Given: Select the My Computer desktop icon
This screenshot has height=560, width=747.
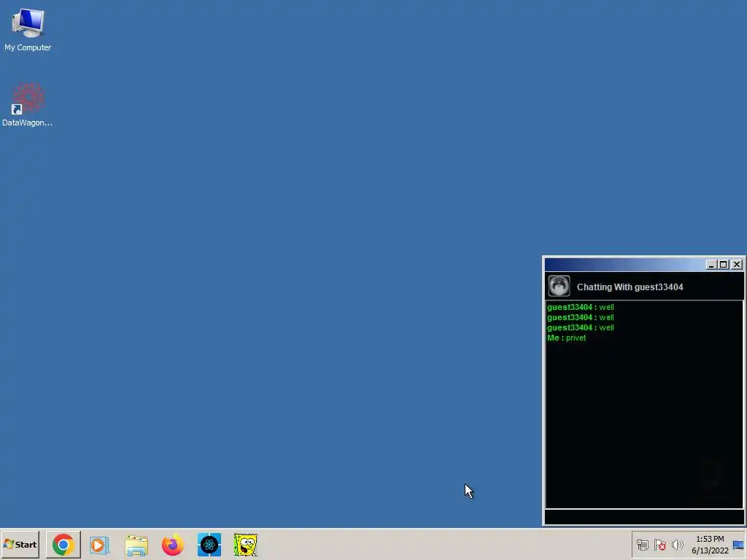Looking at the screenshot, I should pyautogui.click(x=28, y=29).
